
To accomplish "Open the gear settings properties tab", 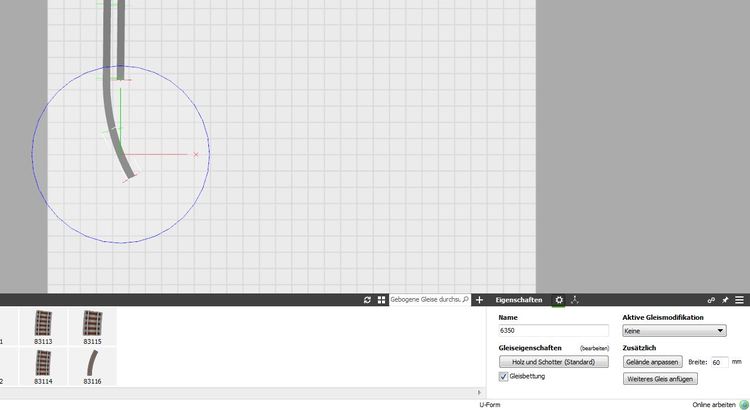I will pos(559,300).
